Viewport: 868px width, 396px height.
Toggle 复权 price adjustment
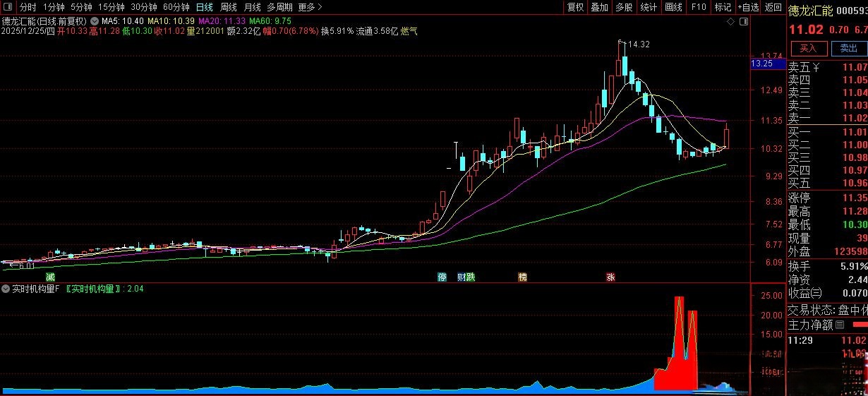coord(575,7)
